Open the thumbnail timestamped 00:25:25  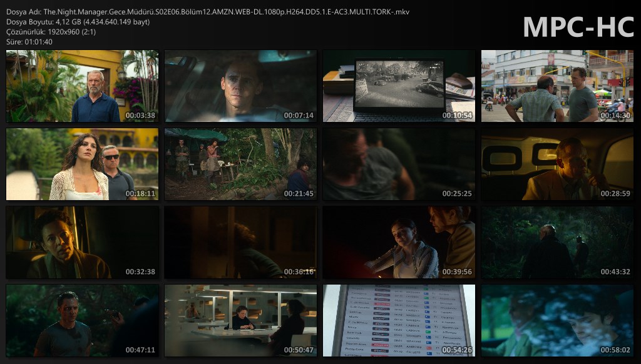(x=399, y=164)
